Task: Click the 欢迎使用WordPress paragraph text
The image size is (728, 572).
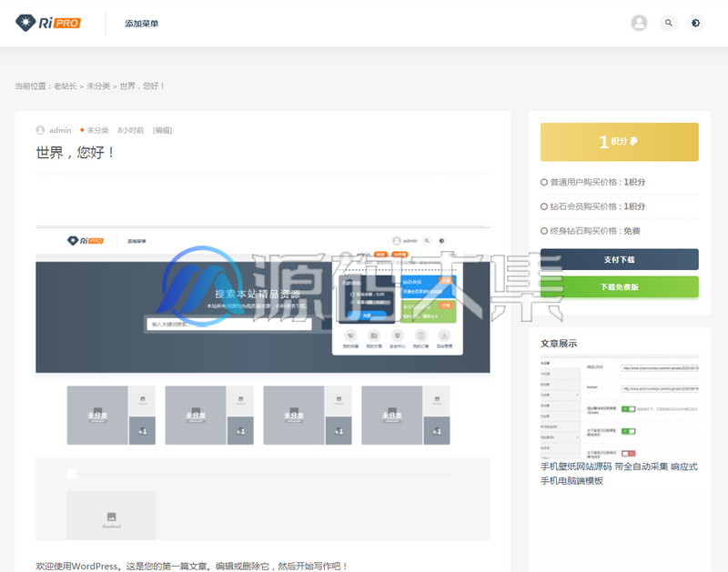Action: click(x=192, y=566)
